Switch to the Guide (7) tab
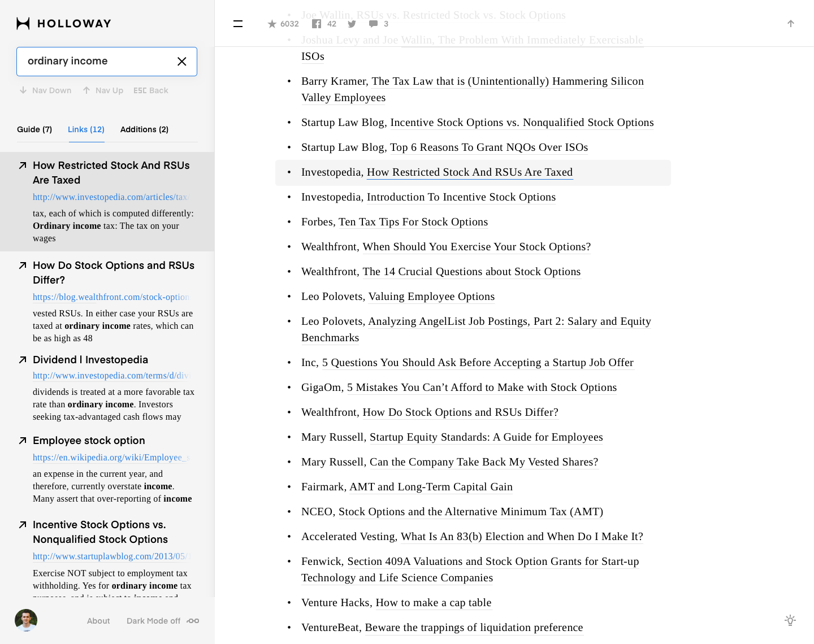 pos(34,129)
